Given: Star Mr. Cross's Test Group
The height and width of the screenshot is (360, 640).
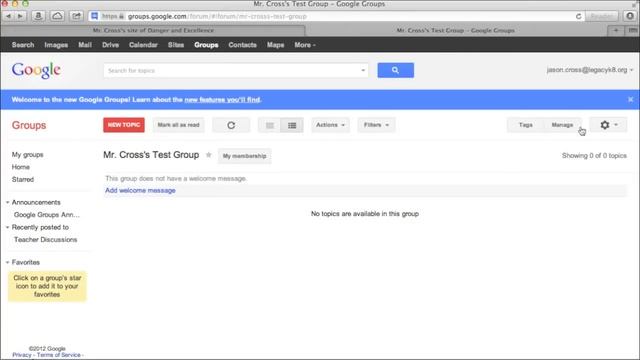Looking at the screenshot, I should click(209, 155).
